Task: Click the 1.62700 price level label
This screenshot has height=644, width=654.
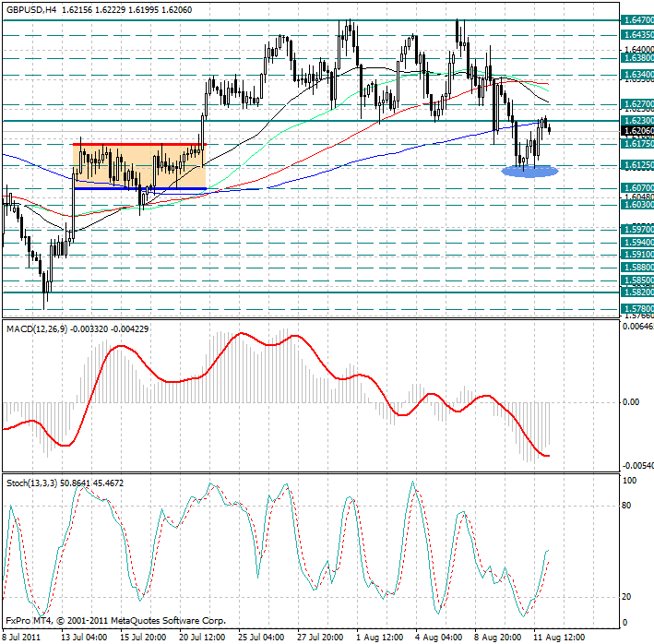Action: (x=636, y=104)
